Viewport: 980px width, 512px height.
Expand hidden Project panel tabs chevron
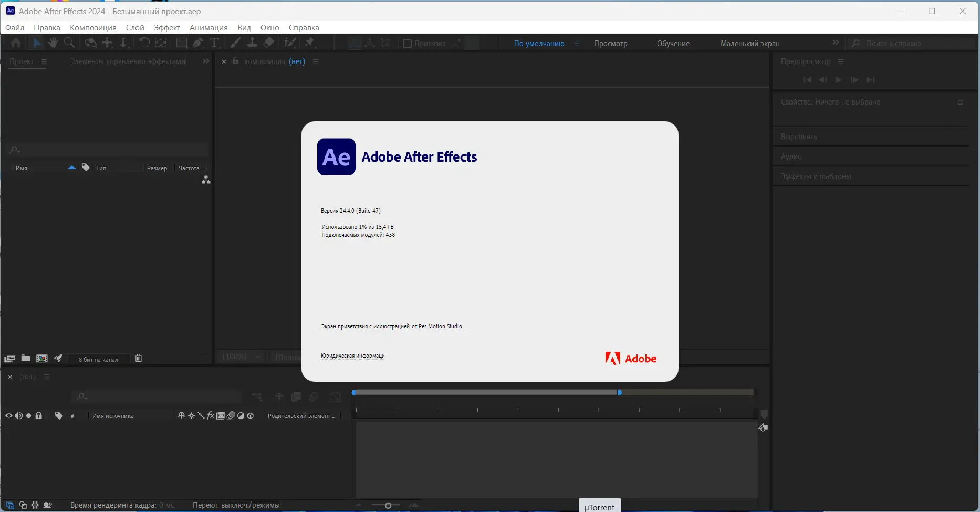click(206, 61)
